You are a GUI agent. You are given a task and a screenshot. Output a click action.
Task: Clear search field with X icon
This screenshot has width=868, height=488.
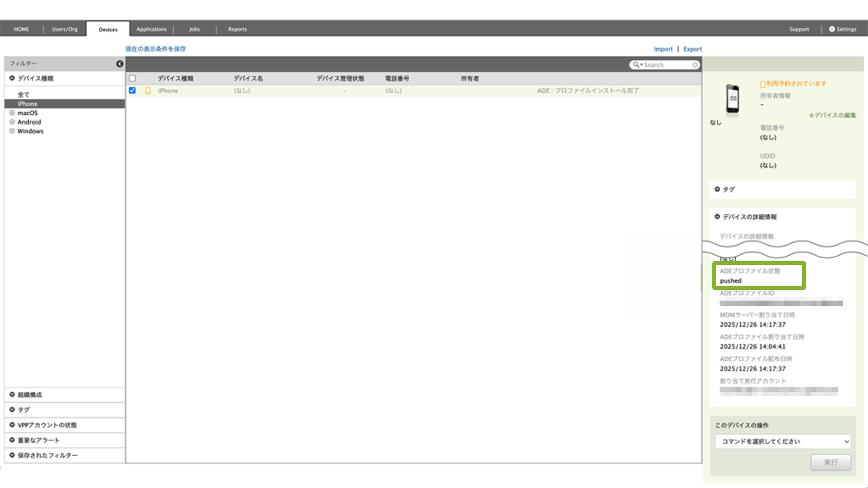pyautogui.click(x=695, y=65)
